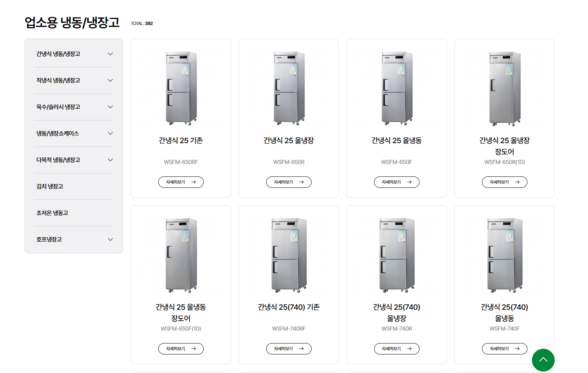
Task: Click 자세히보기 for WSFM-650F(1D)
Action: pos(181,349)
